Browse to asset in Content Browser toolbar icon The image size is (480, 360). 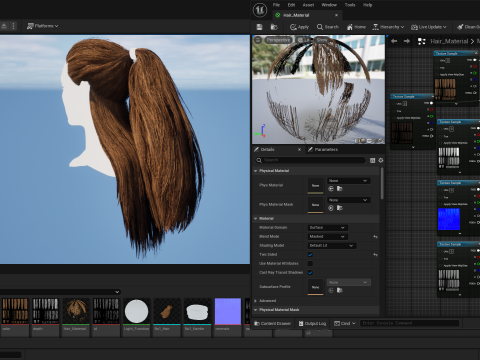274,27
